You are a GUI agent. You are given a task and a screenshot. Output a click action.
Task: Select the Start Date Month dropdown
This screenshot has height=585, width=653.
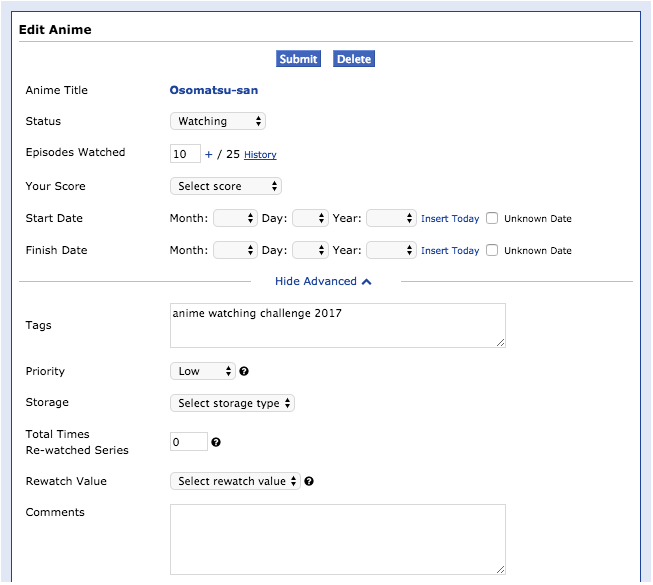236,218
